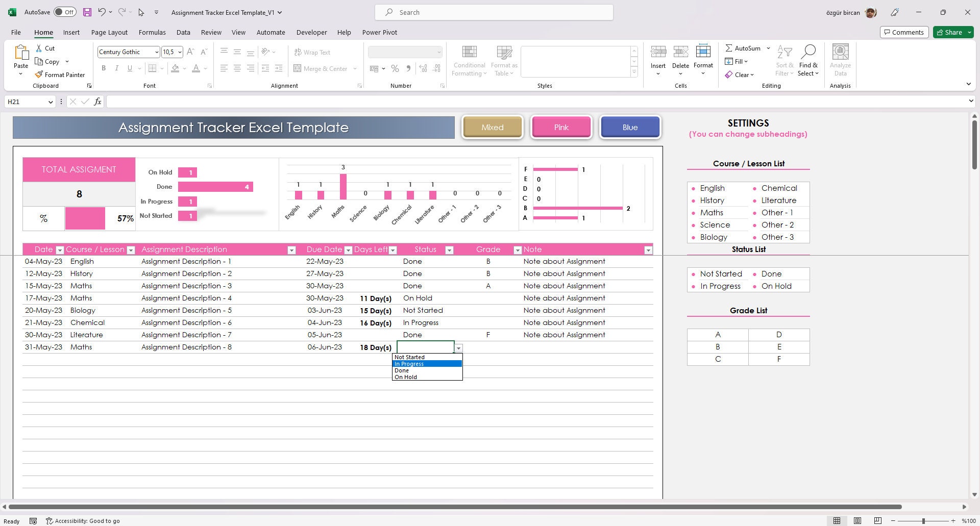
Task: Click Increase Font Size icon
Action: 190,52
